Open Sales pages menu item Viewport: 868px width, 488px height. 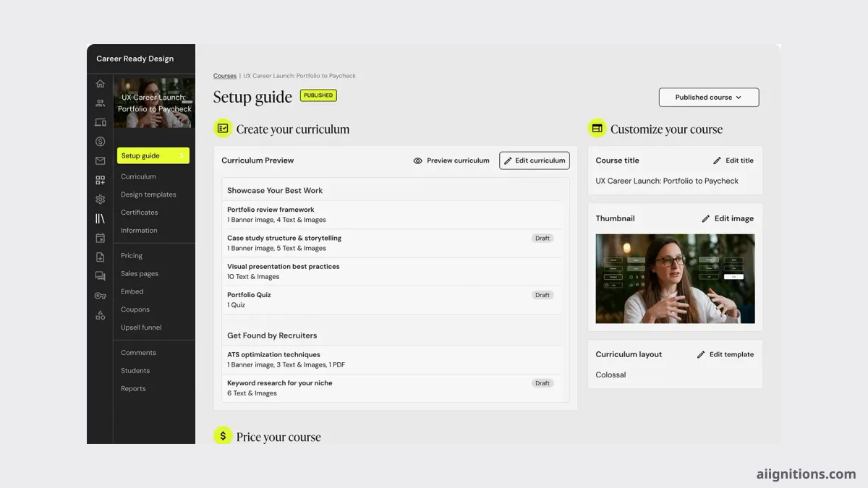[x=140, y=274]
